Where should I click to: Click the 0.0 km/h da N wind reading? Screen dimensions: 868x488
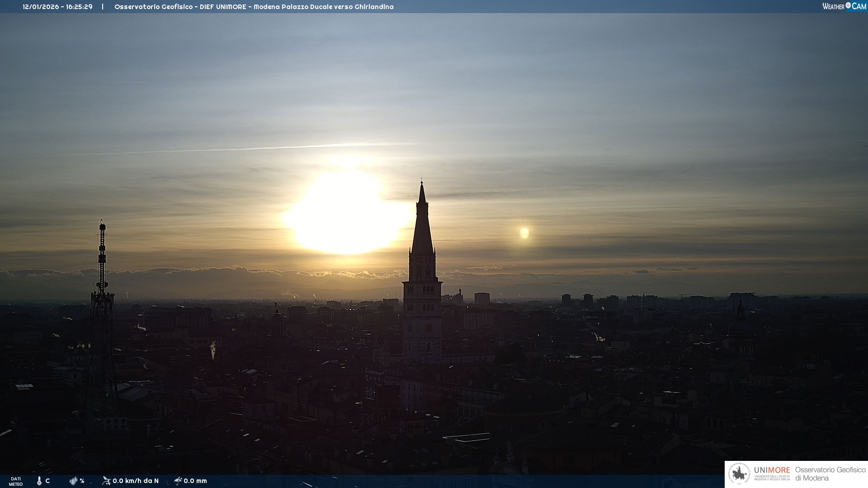(x=136, y=481)
